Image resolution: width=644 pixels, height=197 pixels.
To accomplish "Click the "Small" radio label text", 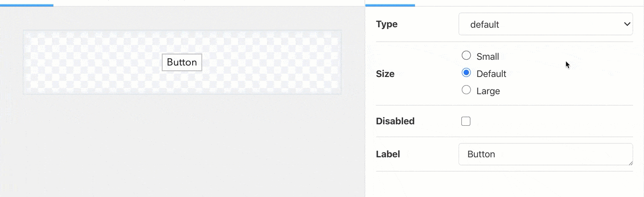I will (488, 57).
